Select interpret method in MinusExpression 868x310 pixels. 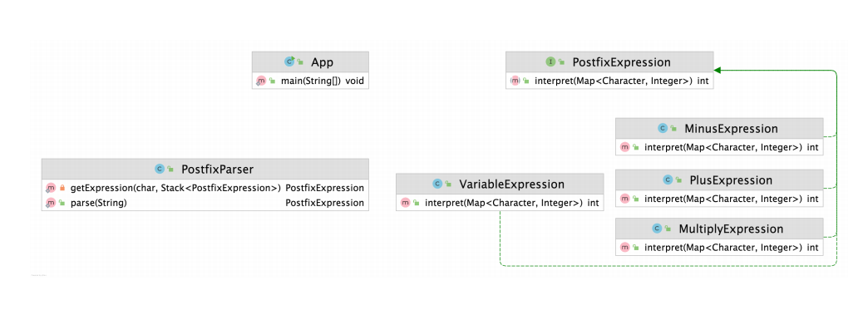[720, 147]
